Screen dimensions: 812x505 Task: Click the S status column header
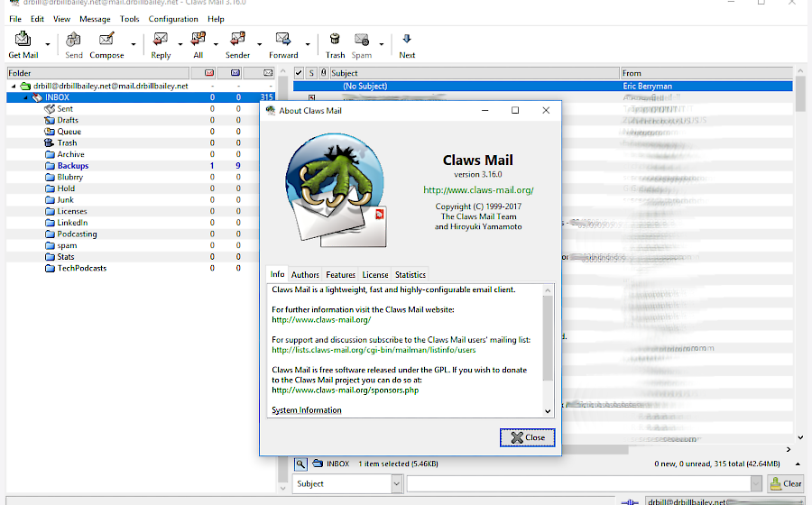click(311, 73)
